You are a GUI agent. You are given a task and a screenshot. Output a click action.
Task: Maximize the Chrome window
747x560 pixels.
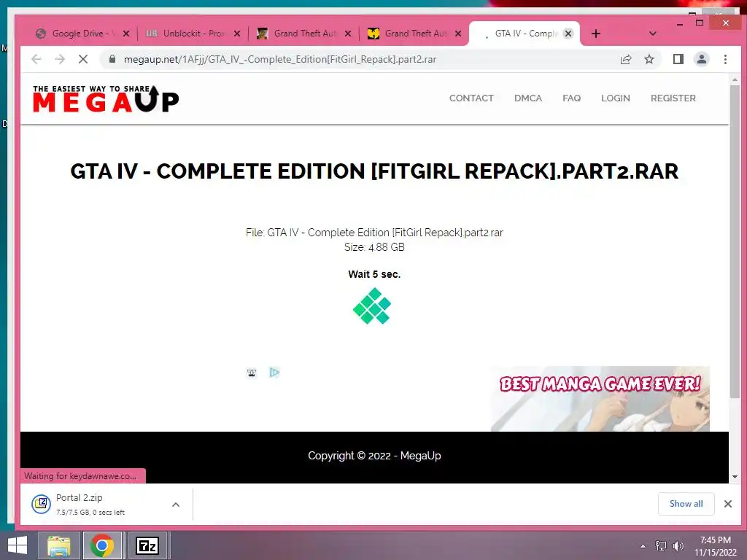[x=700, y=23]
